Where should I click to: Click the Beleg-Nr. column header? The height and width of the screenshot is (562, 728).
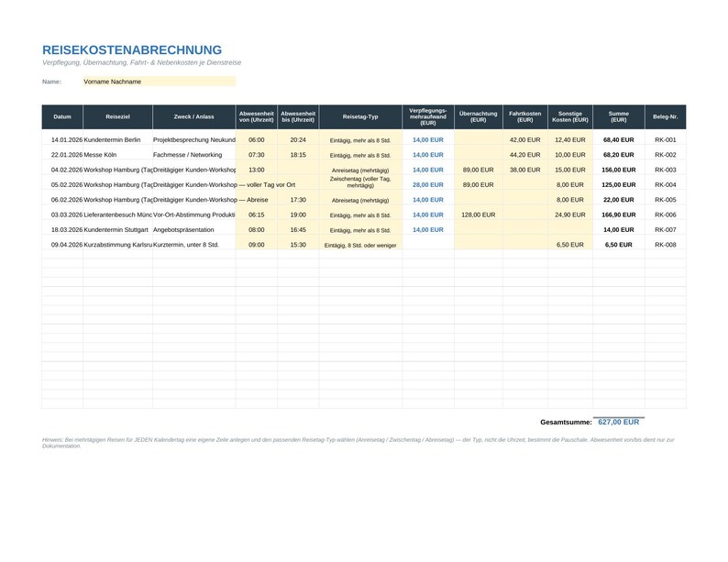pos(666,117)
